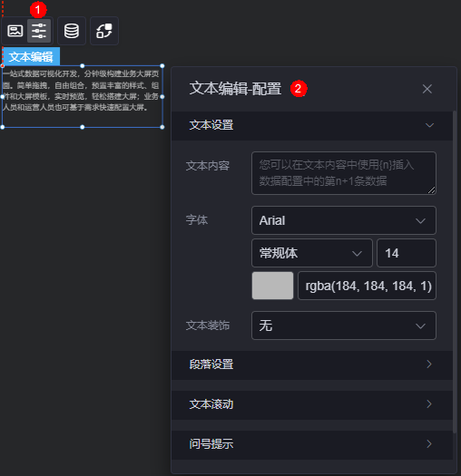Expand the 问号提示 section
The height and width of the screenshot is (476, 461).
[312, 444]
